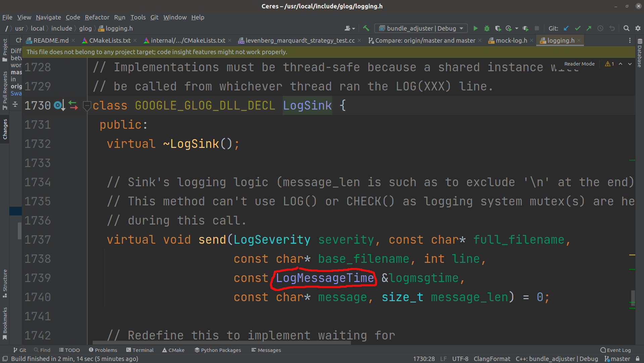644x363 pixels.
Task: Open the editor tabs more-options menu
Action: point(630,40)
